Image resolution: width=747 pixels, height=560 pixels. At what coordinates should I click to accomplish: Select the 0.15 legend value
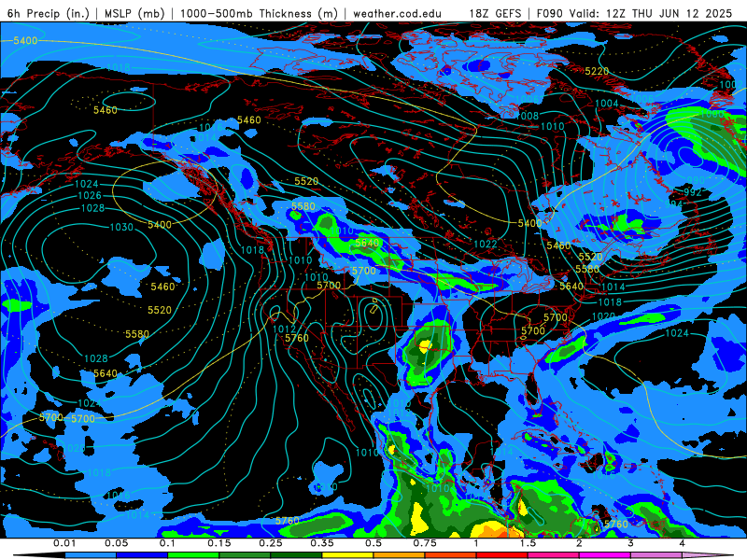[x=219, y=543]
